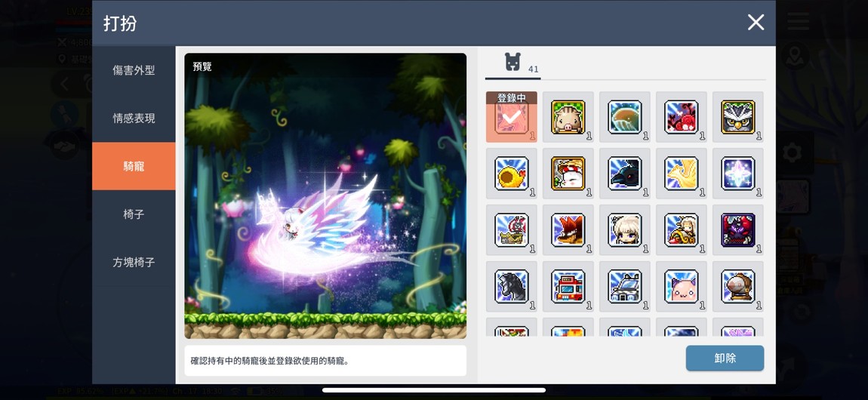868x400 pixels.
Task: Choose the yellow snail shell mount
Action: [x=512, y=173]
